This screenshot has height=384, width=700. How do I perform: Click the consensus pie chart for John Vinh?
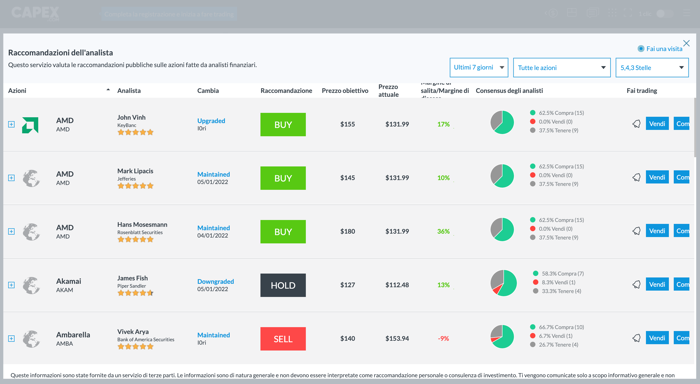click(502, 122)
